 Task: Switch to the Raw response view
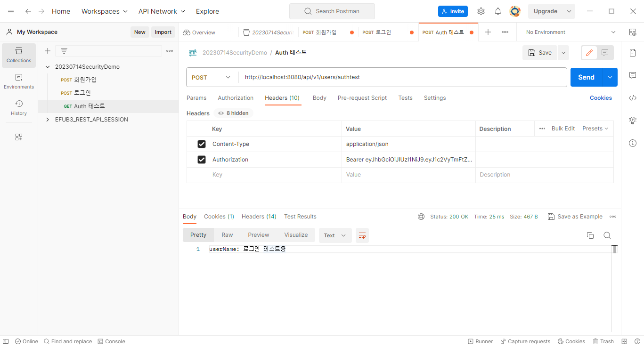[x=227, y=235]
